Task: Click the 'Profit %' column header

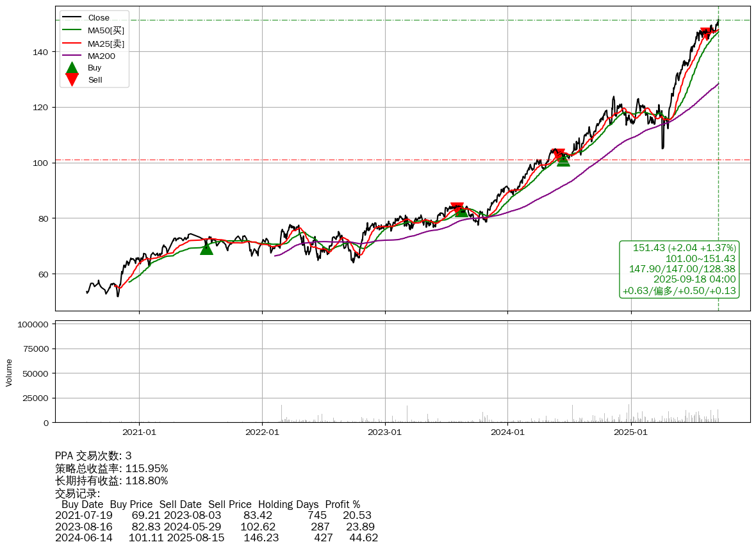Action: [342, 504]
